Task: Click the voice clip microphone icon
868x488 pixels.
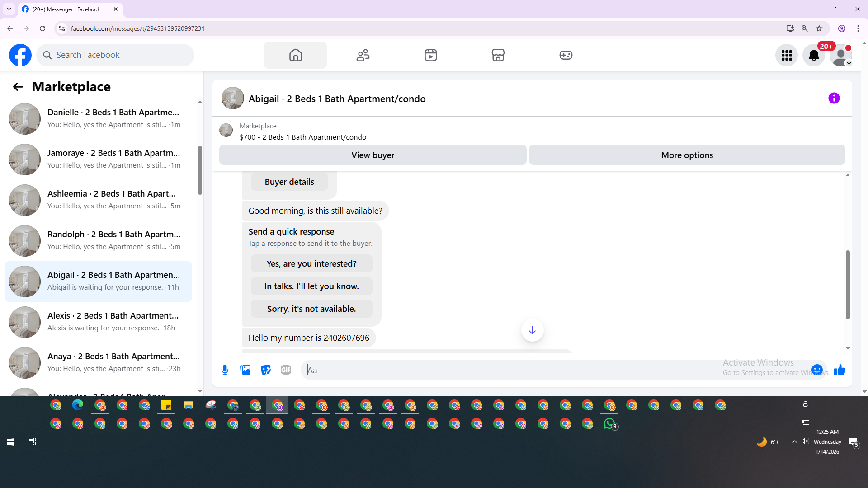Action: [x=225, y=370]
